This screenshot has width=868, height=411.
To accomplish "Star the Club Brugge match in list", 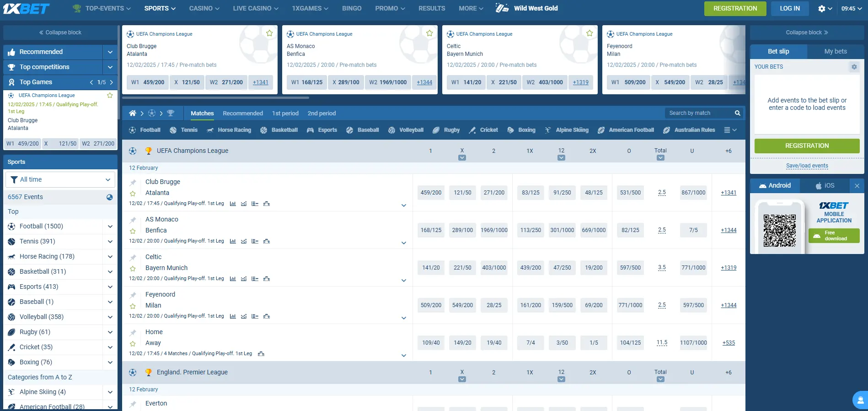I will point(133,194).
